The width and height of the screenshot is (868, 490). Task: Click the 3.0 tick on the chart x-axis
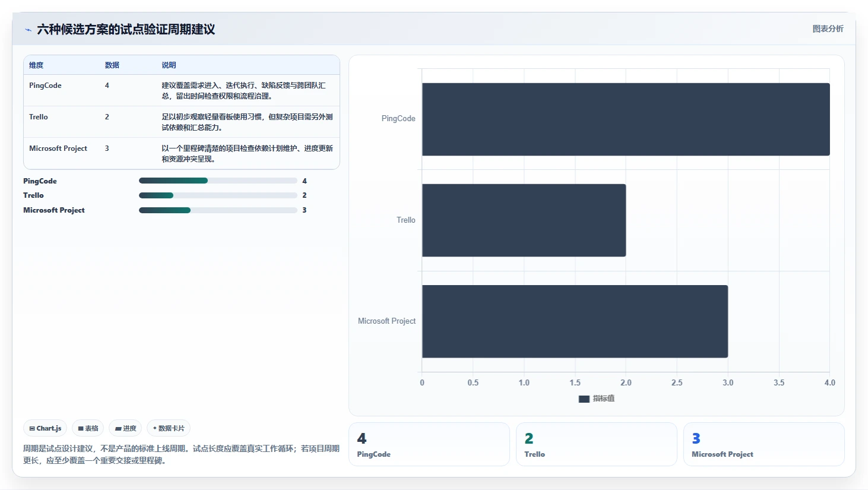pyautogui.click(x=728, y=383)
